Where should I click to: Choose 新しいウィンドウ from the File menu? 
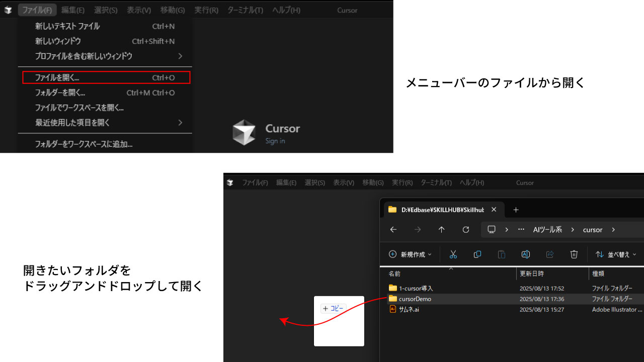(105, 41)
